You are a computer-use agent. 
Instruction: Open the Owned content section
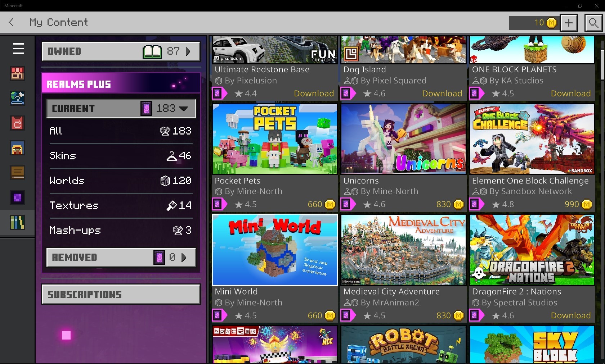tap(121, 51)
